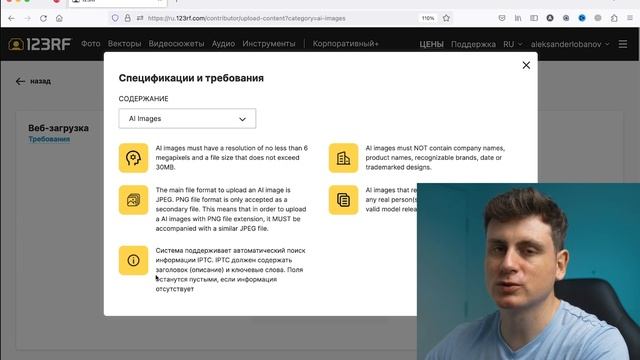Screen dimensions: 640x360
Task: Open the AI Images content dropdown
Action: [x=187, y=118]
